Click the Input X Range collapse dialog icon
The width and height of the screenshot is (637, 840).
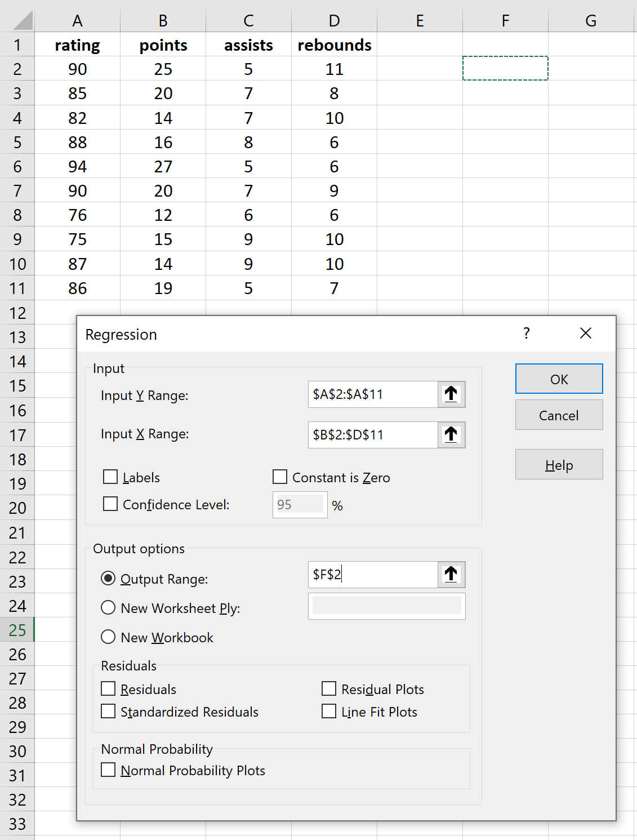click(x=451, y=434)
